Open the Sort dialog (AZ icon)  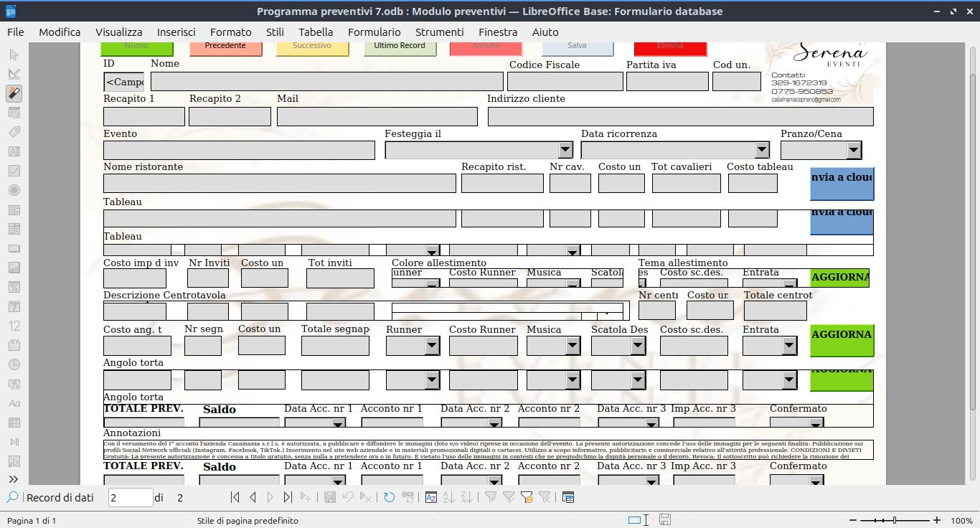tap(431, 497)
